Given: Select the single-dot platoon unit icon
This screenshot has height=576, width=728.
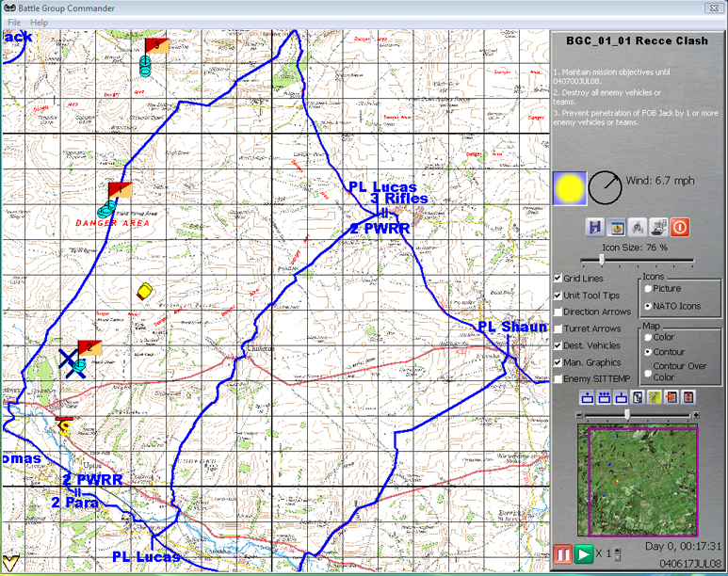Looking at the screenshot, I should click(588, 398).
